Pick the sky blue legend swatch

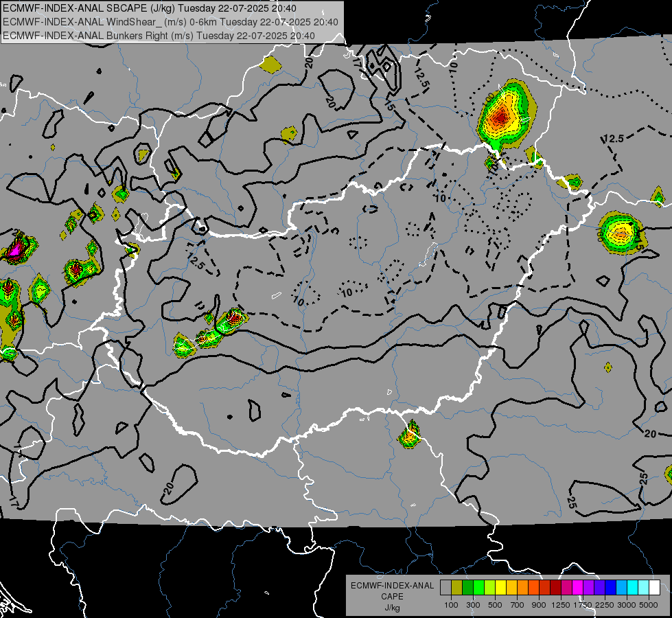coord(622,588)
